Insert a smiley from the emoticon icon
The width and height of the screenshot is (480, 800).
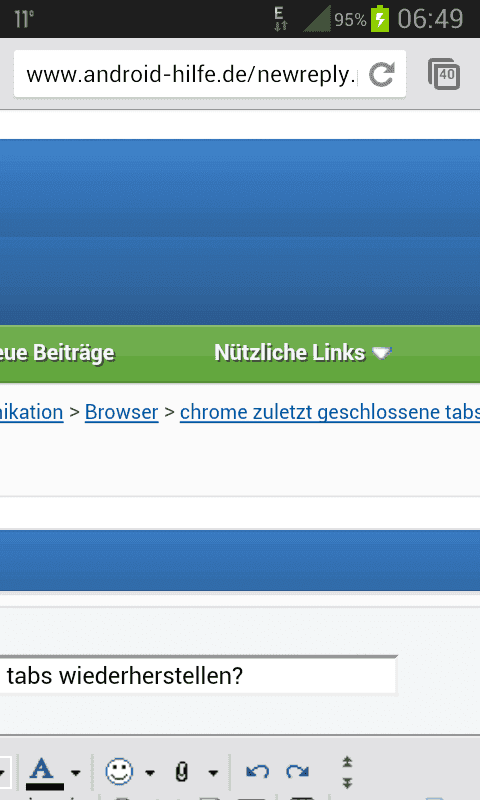[119, 771]
